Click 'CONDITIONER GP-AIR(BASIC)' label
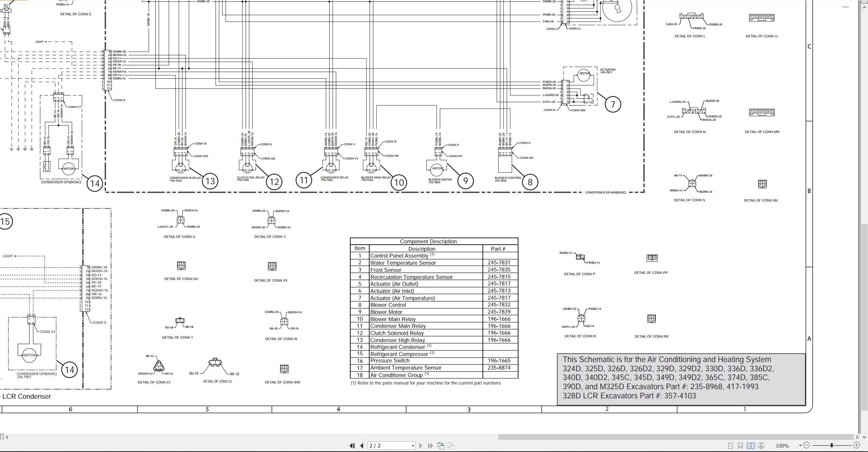The height and width of the screenshot is (452, 868). (x=606, y=192)
